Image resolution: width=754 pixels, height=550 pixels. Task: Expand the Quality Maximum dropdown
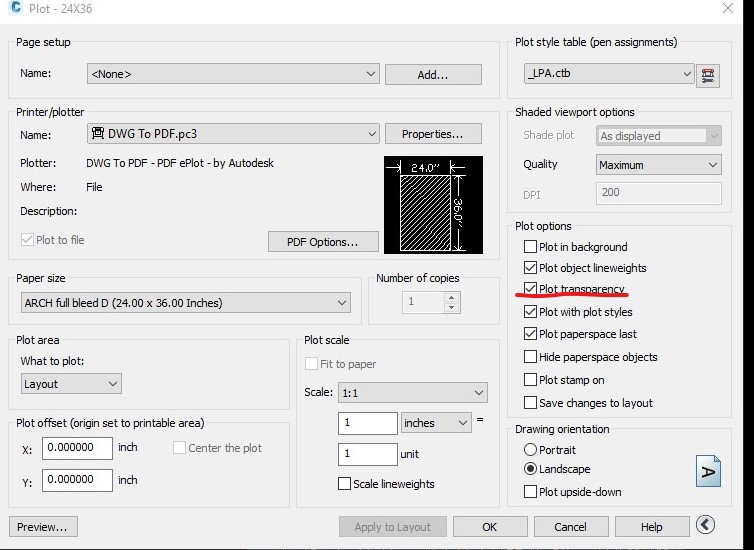[x=658, y=165]
